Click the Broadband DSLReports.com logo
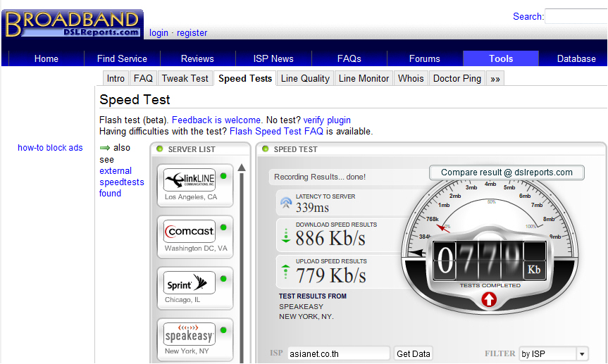The width and height of the screenshot is (608, 364). pos(73,24)
